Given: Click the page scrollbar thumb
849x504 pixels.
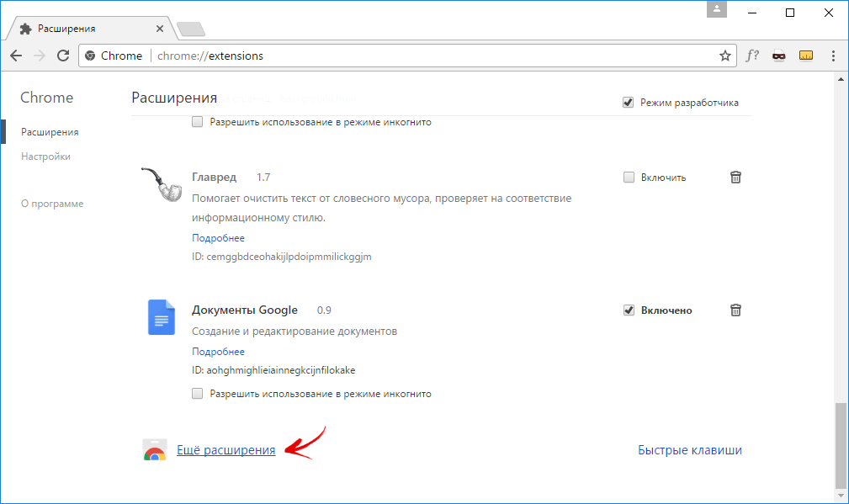Looking at the screenshot, I should 841,445.
